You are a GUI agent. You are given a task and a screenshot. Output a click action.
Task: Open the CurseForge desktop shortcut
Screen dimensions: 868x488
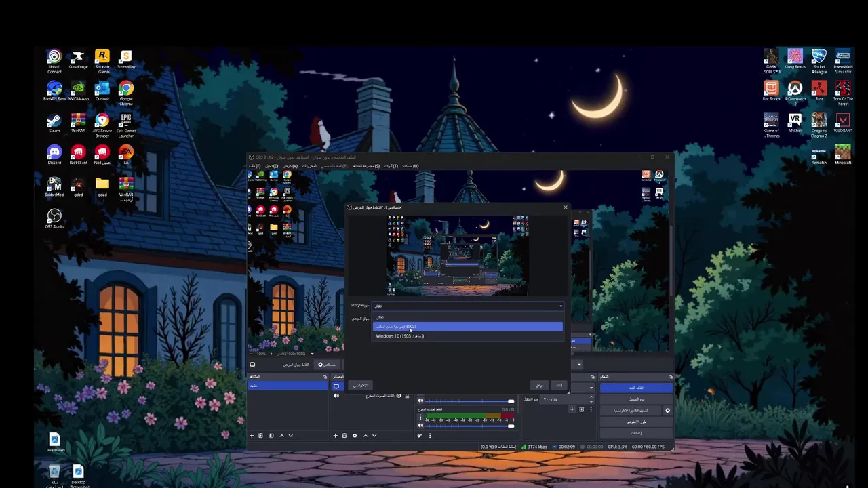click(78, 60)
